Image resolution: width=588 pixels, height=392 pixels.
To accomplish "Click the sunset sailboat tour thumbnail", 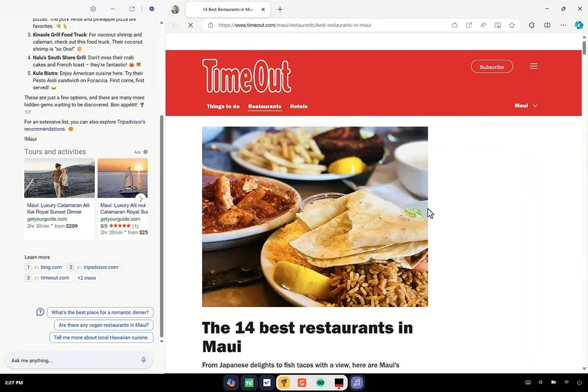I will point(122,178).
